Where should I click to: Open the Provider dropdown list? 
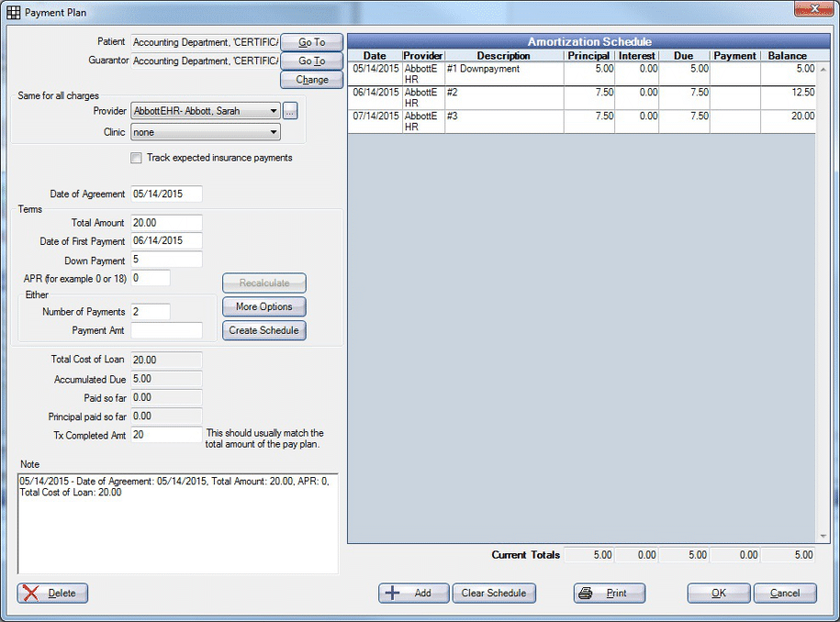pos(274,111)
